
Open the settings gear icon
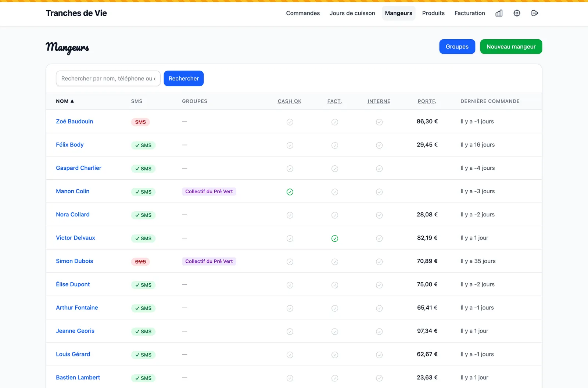(x=517, y=13)
